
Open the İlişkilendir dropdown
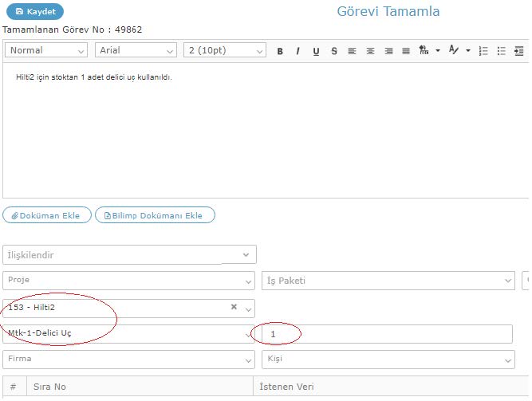129,254
